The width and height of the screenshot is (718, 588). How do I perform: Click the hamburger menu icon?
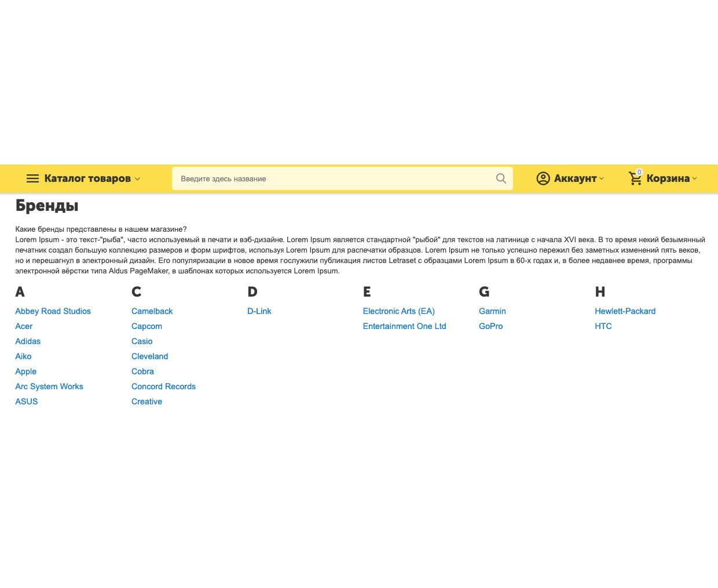click(33, 178)
